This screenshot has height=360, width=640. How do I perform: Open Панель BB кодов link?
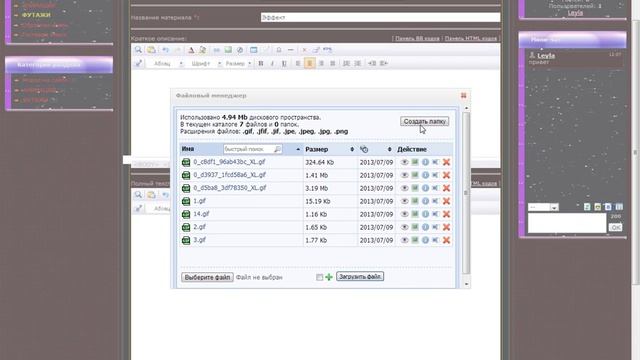[x=417, y=38]
